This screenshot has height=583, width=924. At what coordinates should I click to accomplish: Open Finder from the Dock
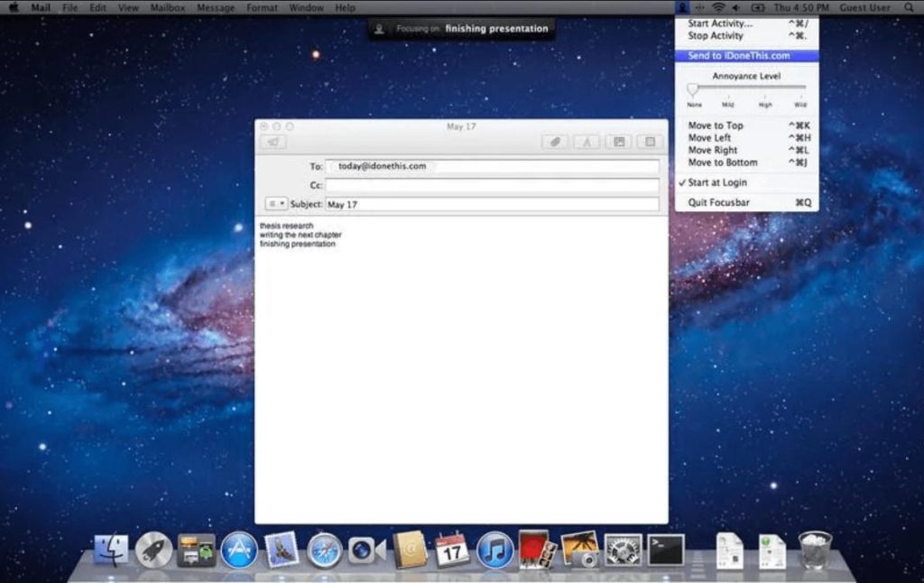[x=111, y=550]
